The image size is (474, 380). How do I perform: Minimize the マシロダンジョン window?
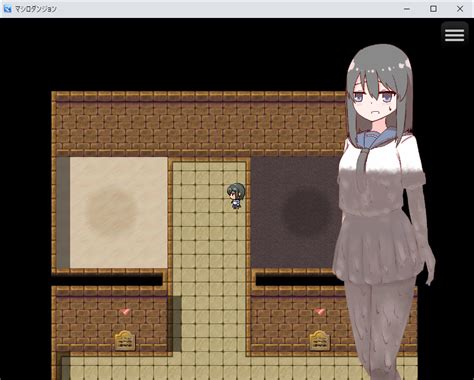click(x=407, y=9)
